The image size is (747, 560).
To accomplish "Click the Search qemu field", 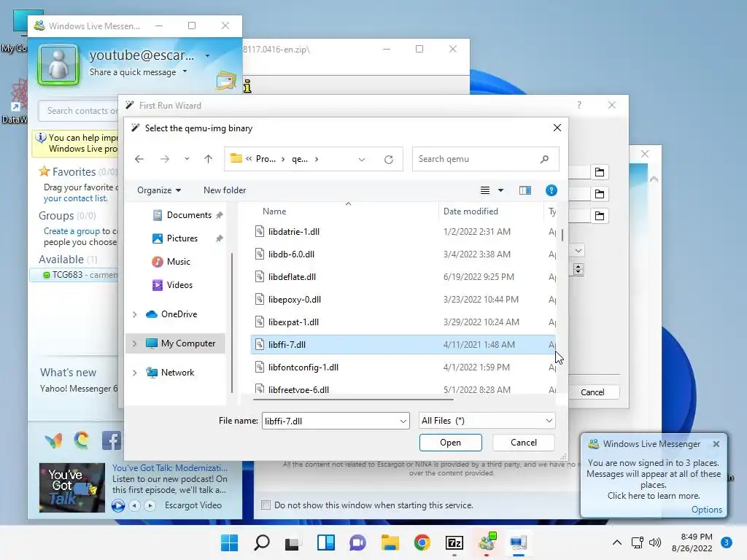I will 485,159.
